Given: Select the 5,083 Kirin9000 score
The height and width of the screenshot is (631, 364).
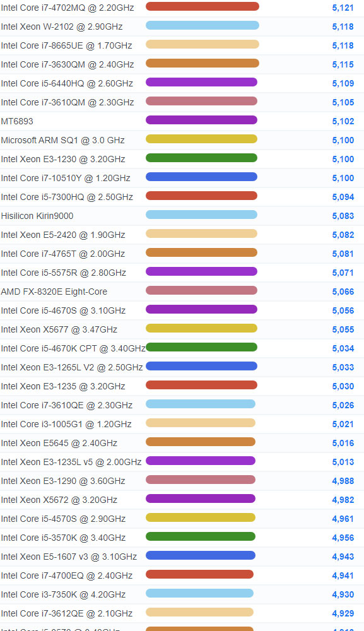Looking at the screenshot, I should [343, 216].
